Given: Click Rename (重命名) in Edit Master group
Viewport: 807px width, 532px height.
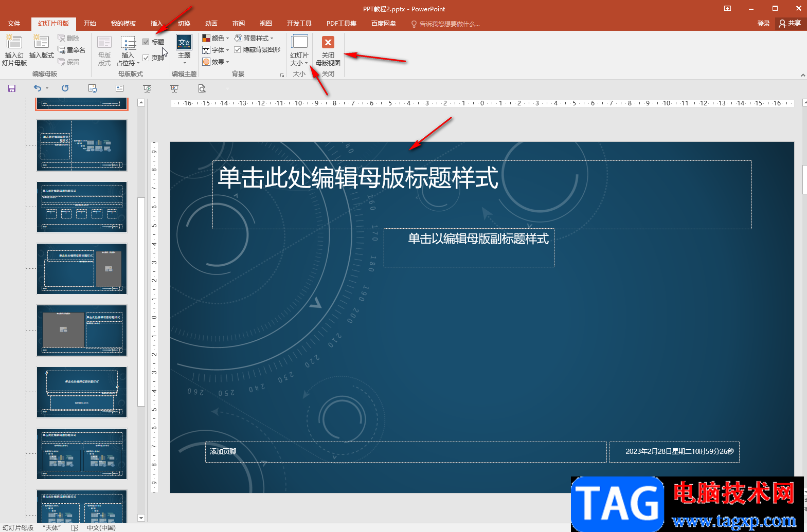Looking at the screenshot, I should (x=72, y=50).
